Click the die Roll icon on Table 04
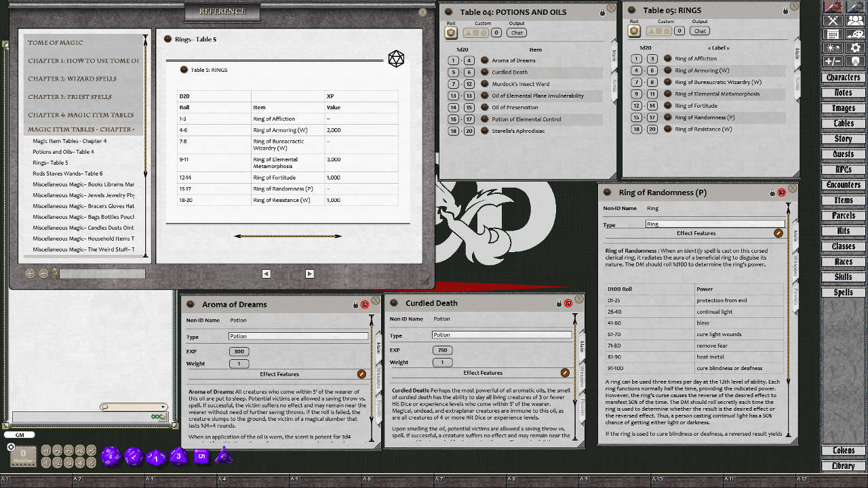Screen dimensions: 868x488 tap(451, 33)
